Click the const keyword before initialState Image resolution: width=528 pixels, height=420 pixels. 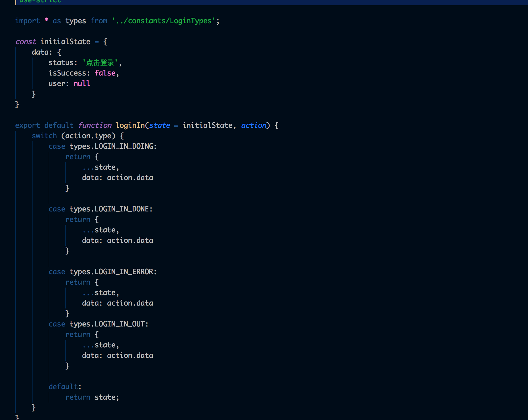(26, 42)
